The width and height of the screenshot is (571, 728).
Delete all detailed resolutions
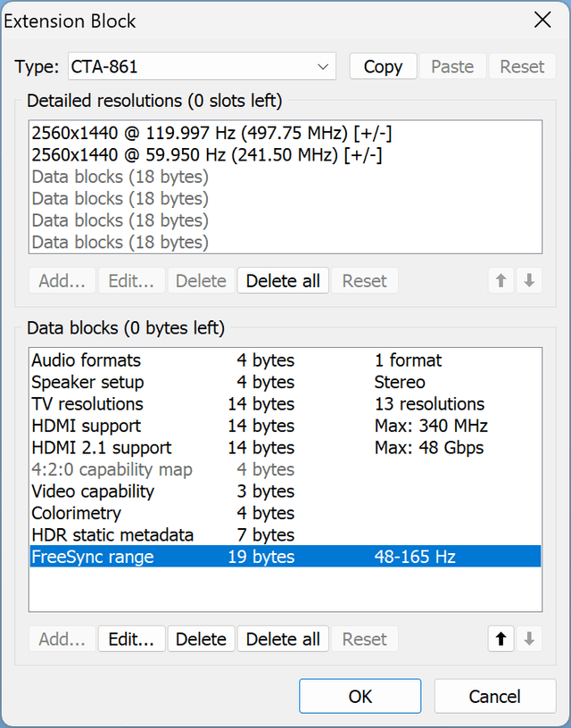click(283, 280)
